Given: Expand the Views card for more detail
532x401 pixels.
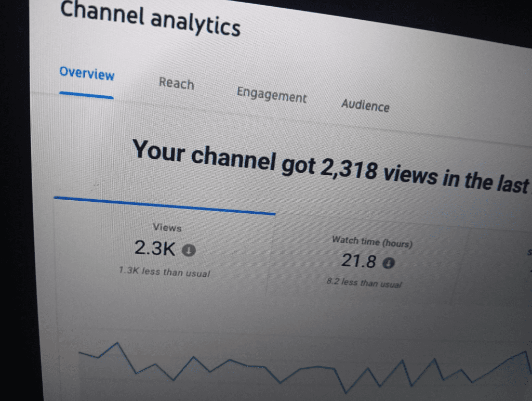Looking at the screenshot, I should 161,250.
